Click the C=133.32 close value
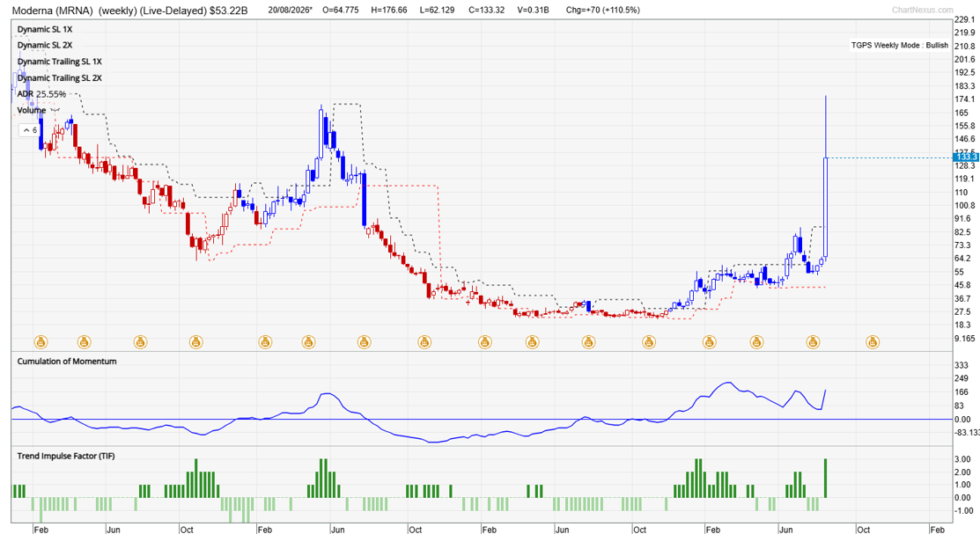This screenshot has width=980, height=534. (x=486, y=10)
